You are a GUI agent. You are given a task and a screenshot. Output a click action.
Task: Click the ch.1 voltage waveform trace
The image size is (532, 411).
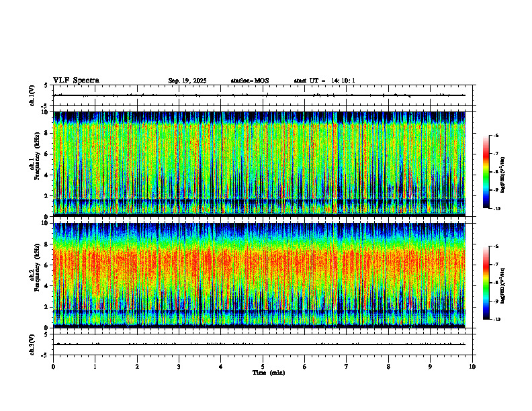point(259,95)
